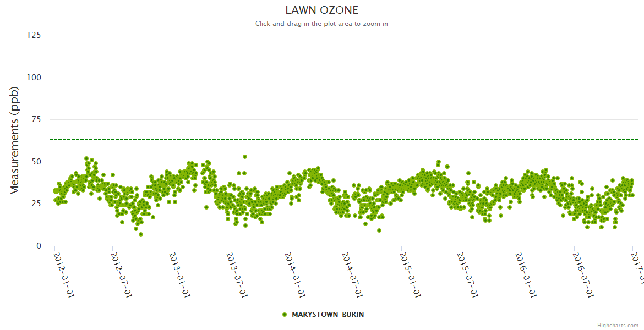The image size is (644, 330).
Task: Click the 125 y-axis label
Action: tap(34, 35)
